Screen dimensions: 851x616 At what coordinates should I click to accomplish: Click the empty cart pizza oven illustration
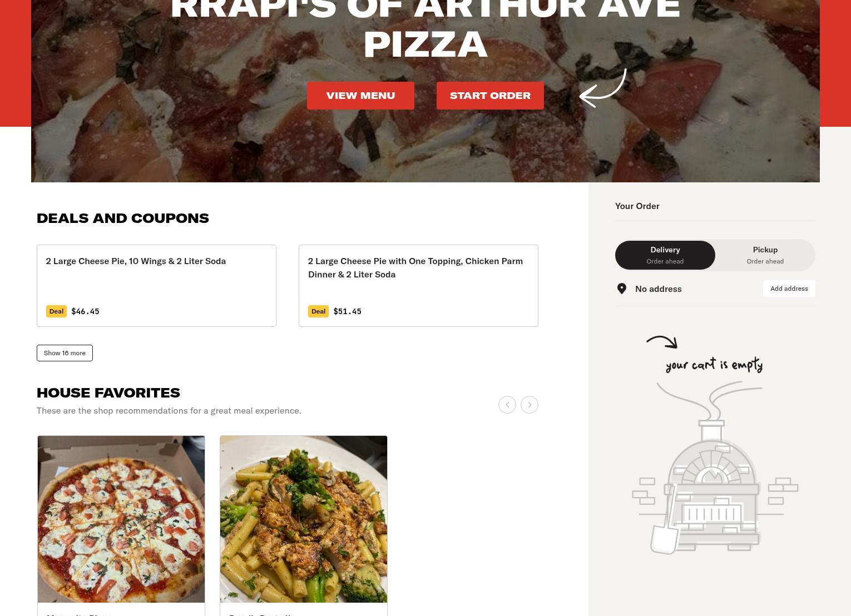click(x=715, y=468)
